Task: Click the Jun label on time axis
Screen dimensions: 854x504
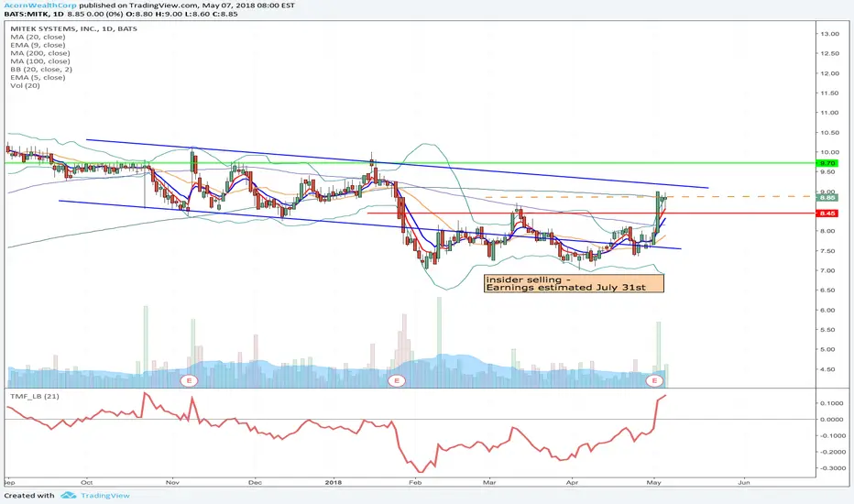Action: point(743,482)
